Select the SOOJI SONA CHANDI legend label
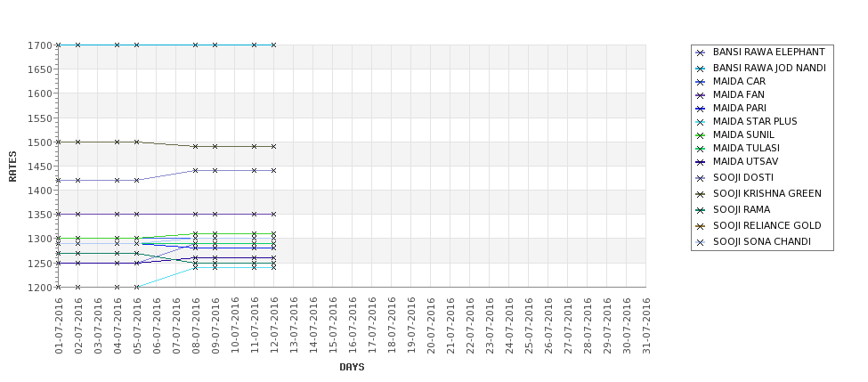 tap(762, 242)
